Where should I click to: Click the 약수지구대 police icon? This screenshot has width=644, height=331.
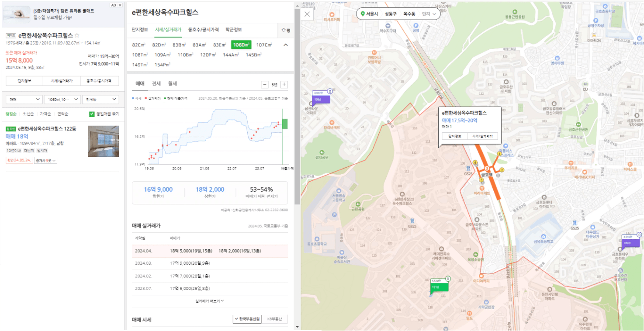pos(388,25)
